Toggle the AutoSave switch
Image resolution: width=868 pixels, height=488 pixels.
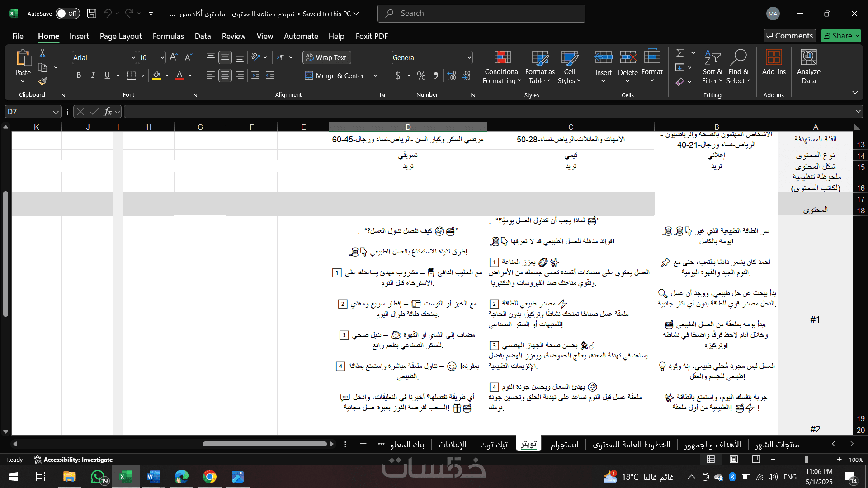click(x=68, y=14)
